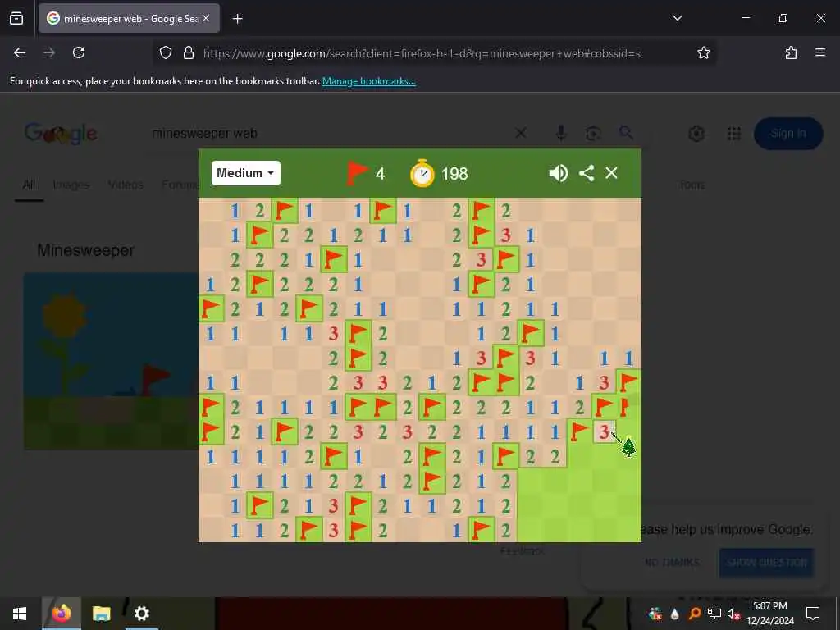Screen dimensions: 840x630
Task: Click the stopwatch timer icon
Action: [x=422, y=173]
